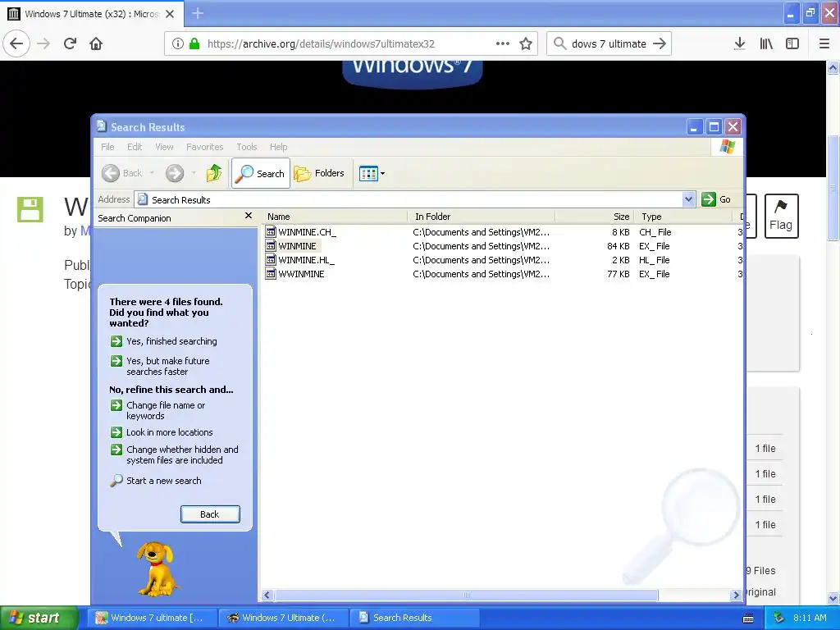Start a new search

point(156,481)
